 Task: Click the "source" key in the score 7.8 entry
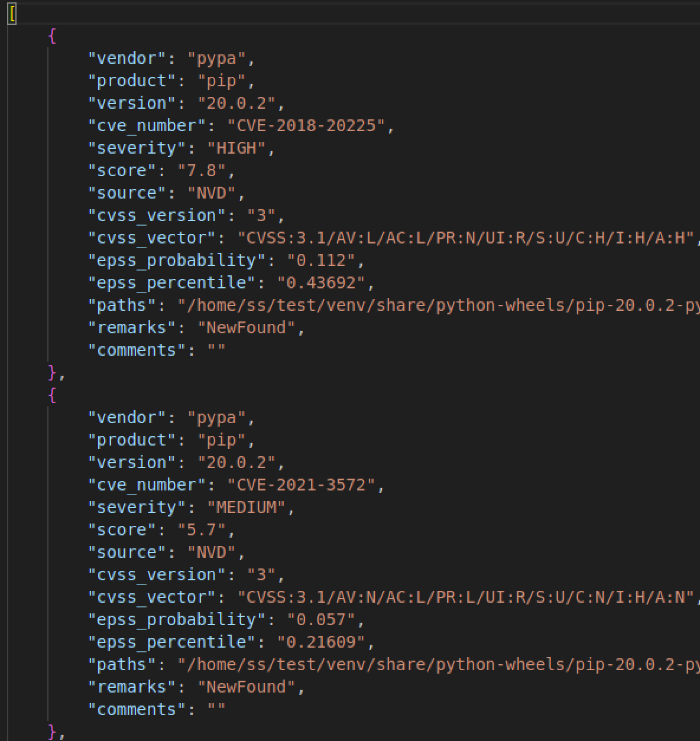pos(127,193)
